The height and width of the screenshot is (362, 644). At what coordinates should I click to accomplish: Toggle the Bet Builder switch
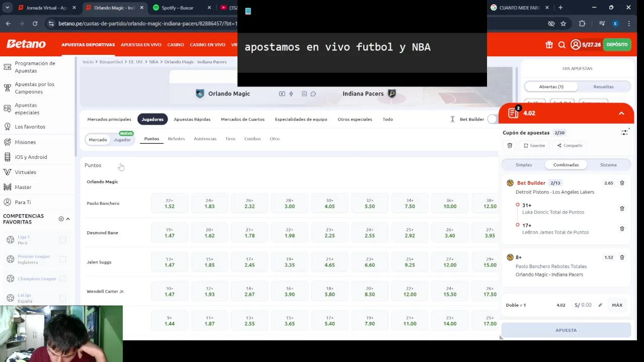pyautogui.click(x=493, y=119)
